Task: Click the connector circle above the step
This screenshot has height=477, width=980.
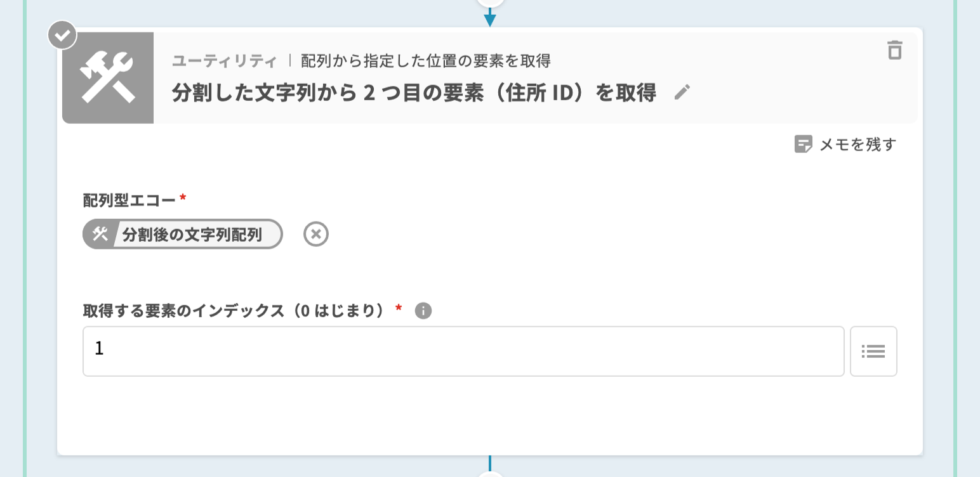Action: click(x=489, y=2)
